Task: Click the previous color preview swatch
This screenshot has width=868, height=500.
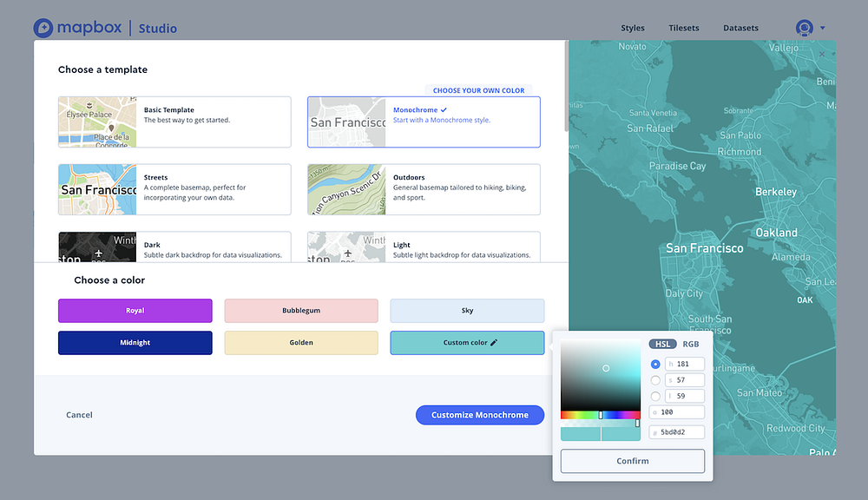Action: (581, 435)
